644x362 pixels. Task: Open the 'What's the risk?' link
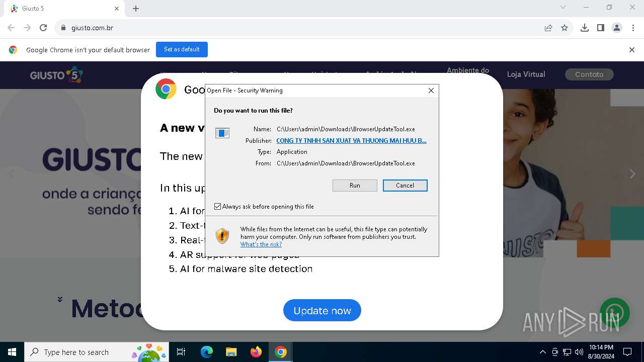click(x=261, y=244)
